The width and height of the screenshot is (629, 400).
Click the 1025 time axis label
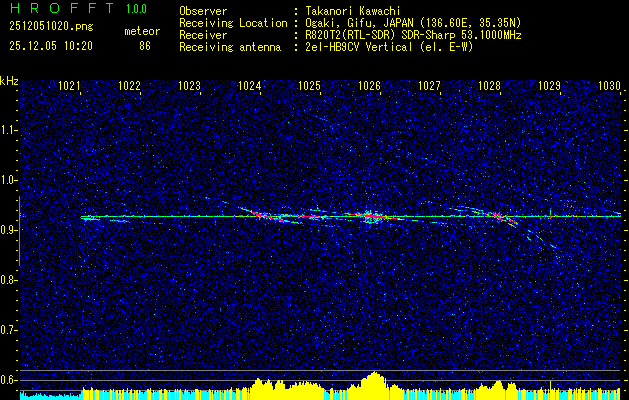(x=310, y=85)
